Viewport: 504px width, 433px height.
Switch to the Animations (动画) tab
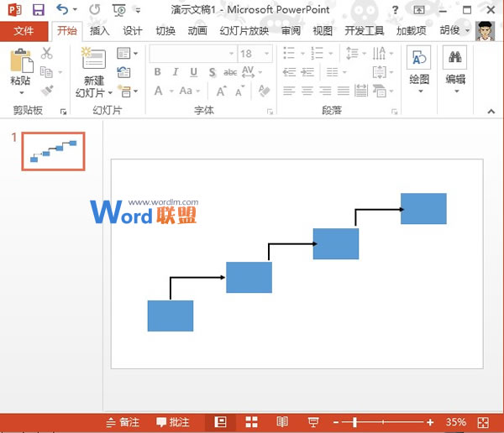197,31
